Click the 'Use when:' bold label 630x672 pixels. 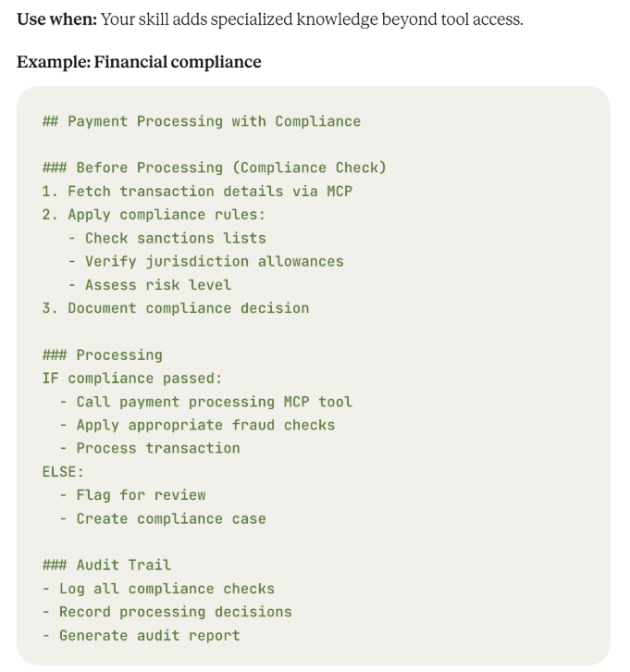point(57,19)
